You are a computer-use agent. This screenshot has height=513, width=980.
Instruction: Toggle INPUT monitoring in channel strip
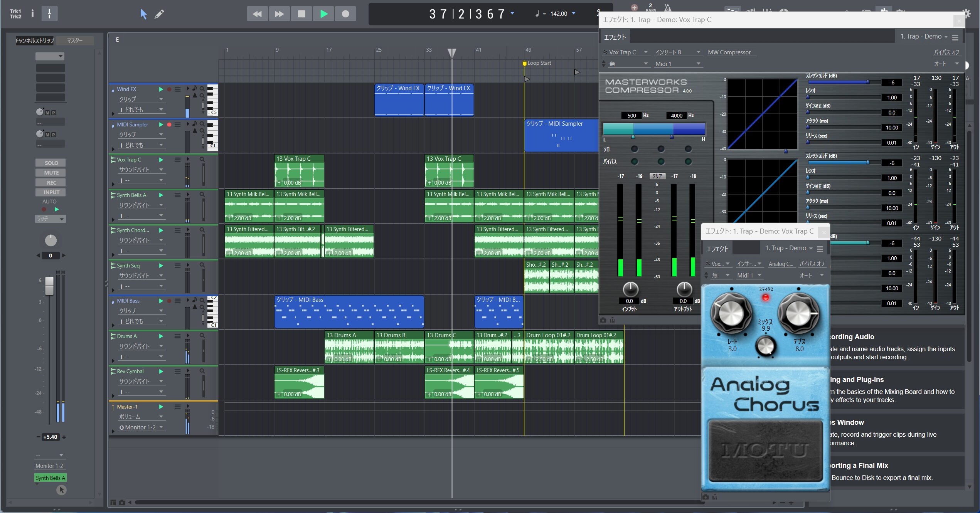pos(51,192)
